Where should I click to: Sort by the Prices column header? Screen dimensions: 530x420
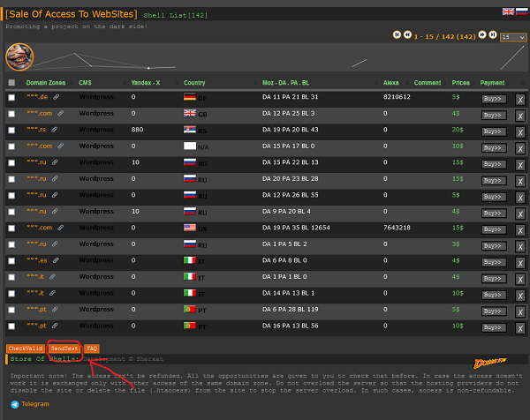pyautogui.click(x=461, y=83)
